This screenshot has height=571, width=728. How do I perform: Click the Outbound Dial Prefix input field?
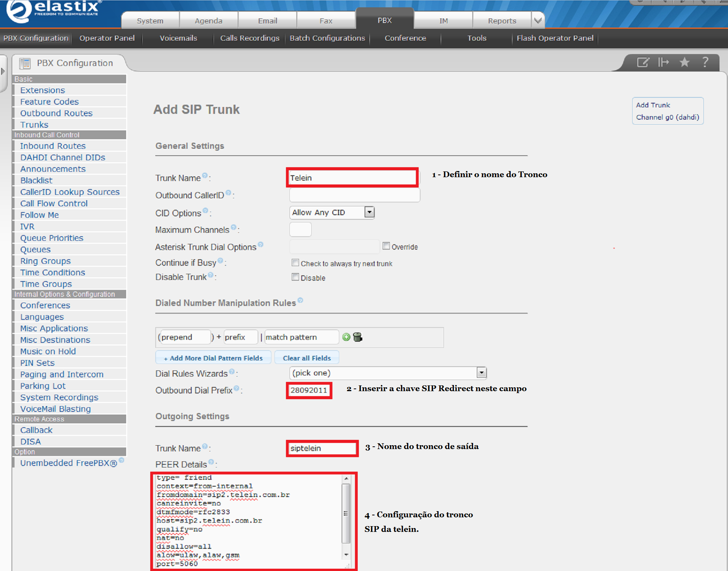309,390
